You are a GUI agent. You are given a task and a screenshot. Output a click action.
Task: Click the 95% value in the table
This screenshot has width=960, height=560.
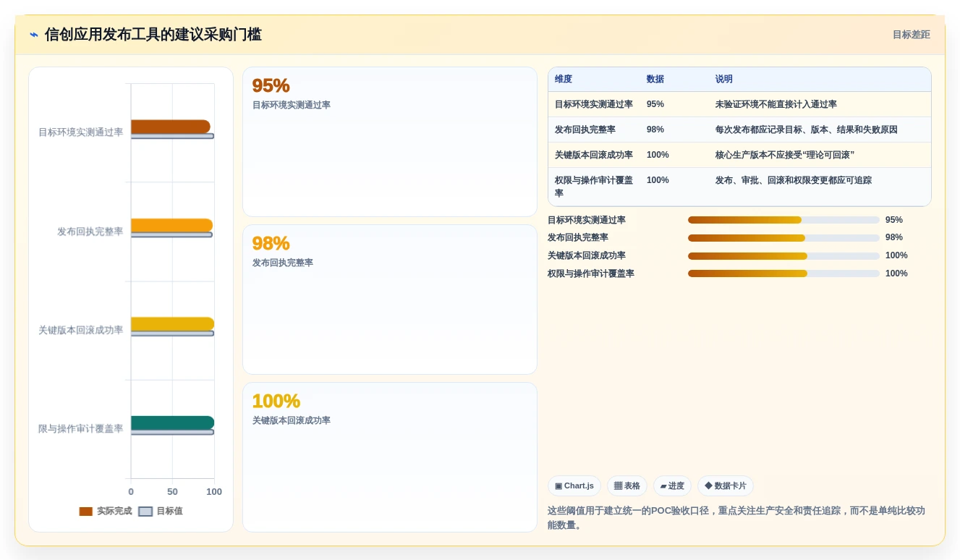coord(655,104)
